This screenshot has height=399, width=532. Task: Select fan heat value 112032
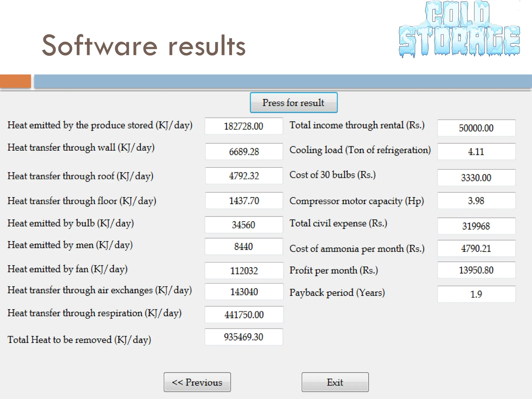[x=244, y=271]
